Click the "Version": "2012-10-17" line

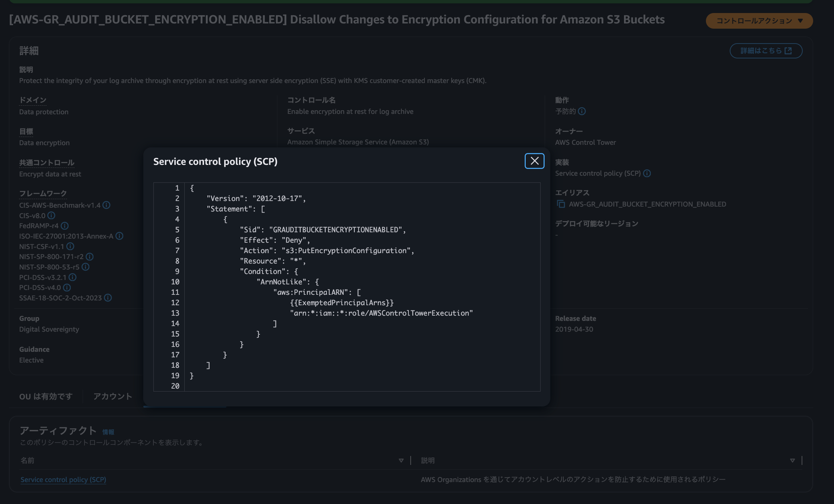[256, 198]
